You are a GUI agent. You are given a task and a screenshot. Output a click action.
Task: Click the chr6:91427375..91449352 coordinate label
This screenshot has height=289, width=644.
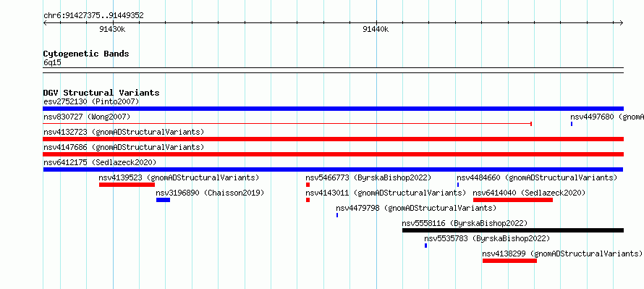pos(93,16)
